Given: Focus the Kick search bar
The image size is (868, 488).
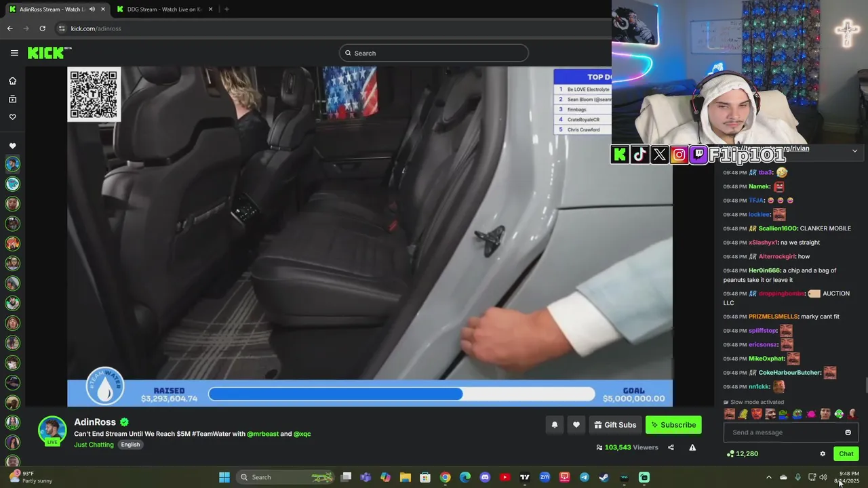Looking at the screenshot, I should point(434,53).
